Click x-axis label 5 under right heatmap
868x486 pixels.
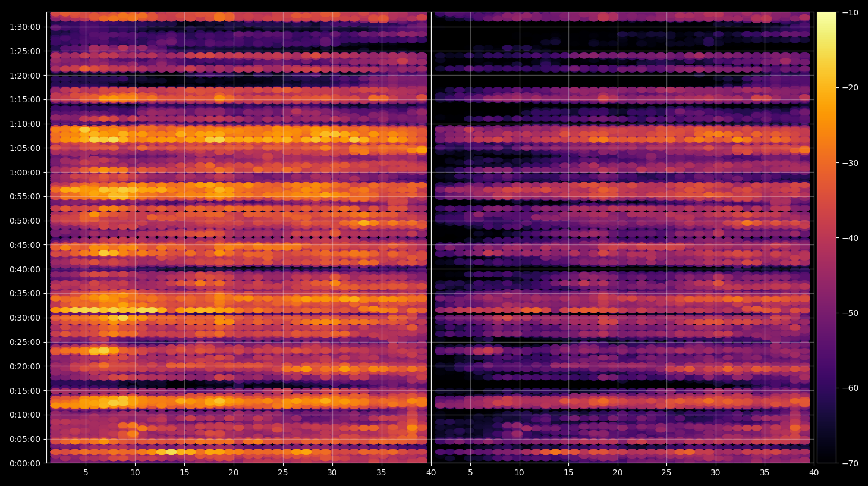[470, 473]
